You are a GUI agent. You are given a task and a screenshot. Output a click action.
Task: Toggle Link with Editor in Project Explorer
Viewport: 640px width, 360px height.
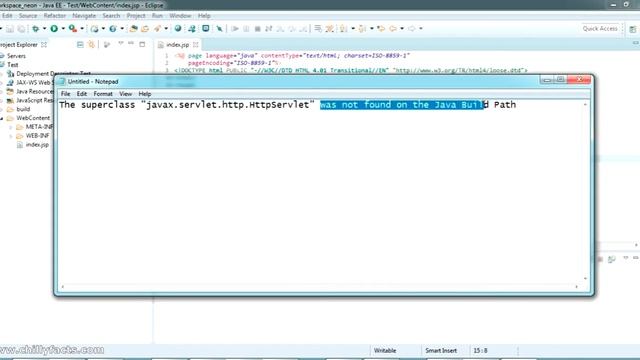[x=91, y=44]
